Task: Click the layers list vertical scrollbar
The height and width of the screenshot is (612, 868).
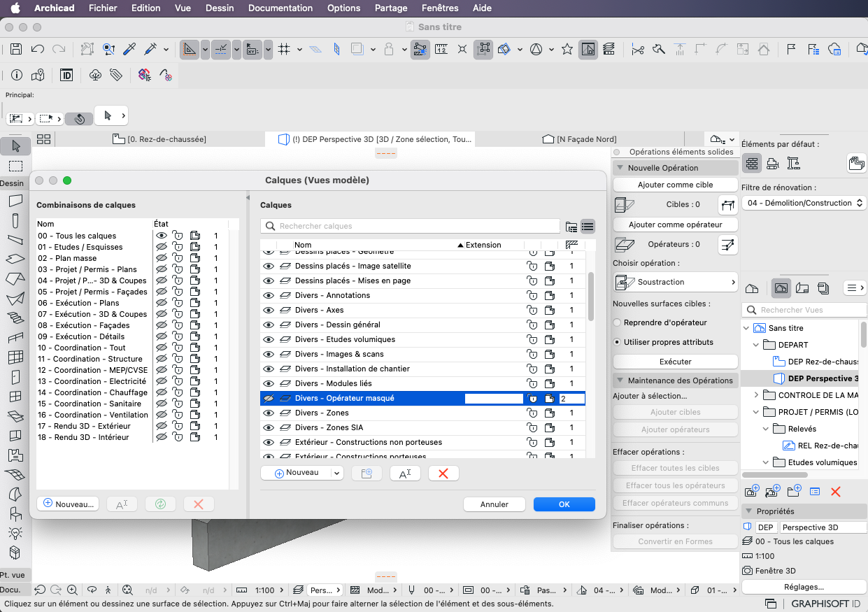Action: (592, 297)
